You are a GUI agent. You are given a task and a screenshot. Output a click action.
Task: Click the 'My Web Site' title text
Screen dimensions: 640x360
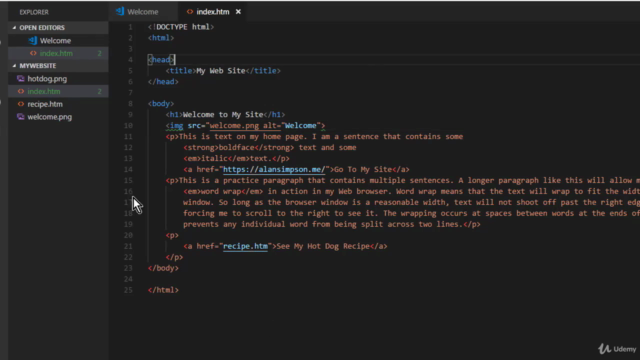221,71
